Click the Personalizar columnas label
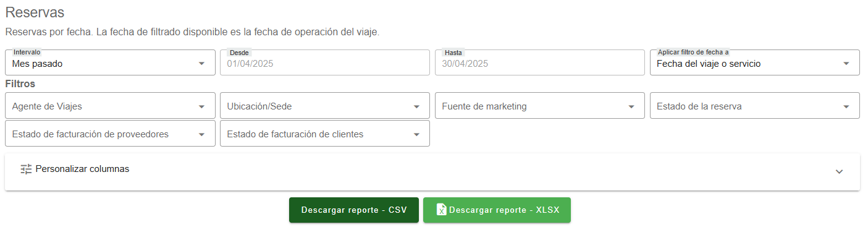Image resolution: width=868 pixels, height=240 pixels. (x=82, y=168)
